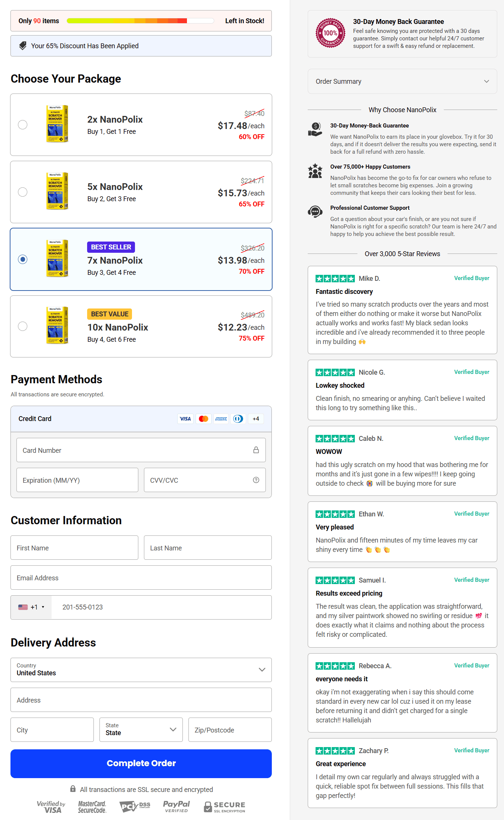Click the phone number field

tap(162, 607)
